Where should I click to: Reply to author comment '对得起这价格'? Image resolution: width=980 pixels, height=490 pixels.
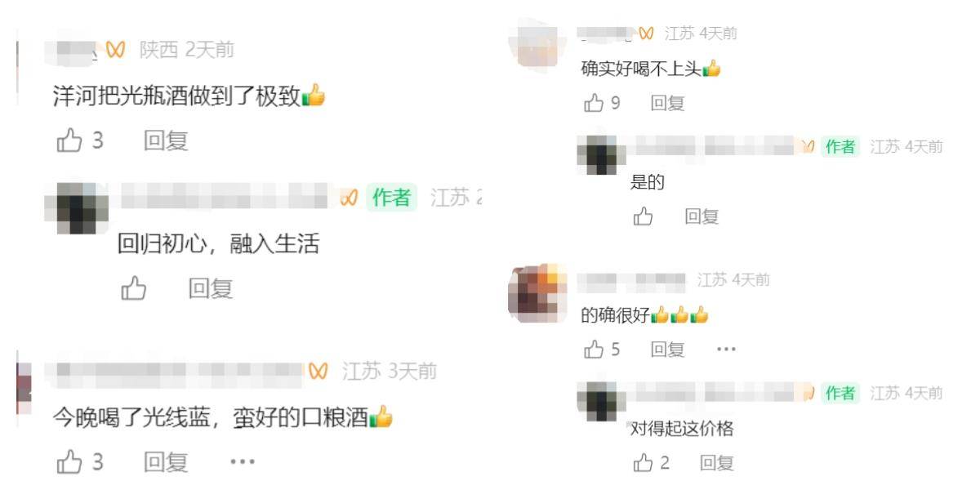coord(717,463)
